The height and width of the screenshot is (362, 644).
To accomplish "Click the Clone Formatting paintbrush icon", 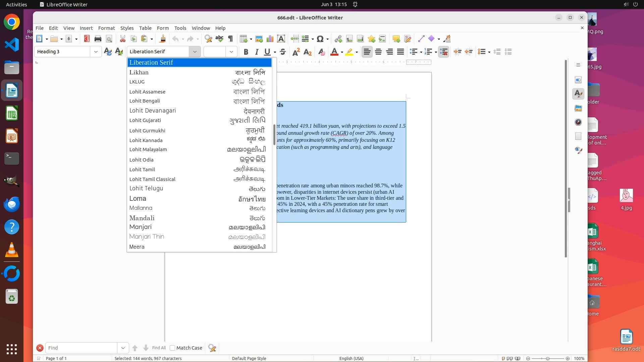I will click(x=162, y=39).
